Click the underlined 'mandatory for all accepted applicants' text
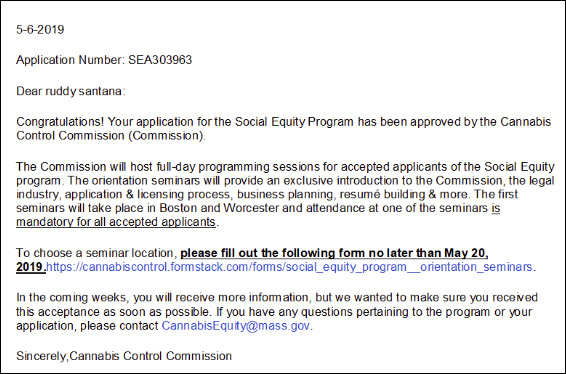This screenshot has height=374, width=566. [116, 222]
